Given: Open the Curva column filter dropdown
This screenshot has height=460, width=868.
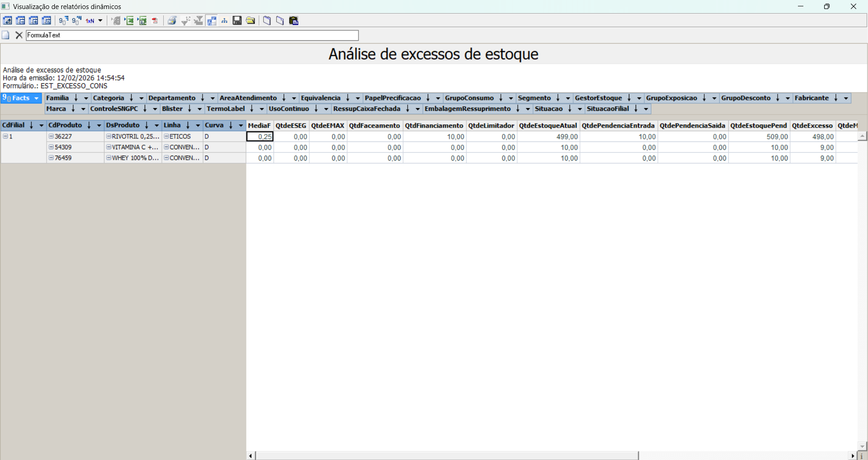Looking at the screenshot, I should [241, 125].
